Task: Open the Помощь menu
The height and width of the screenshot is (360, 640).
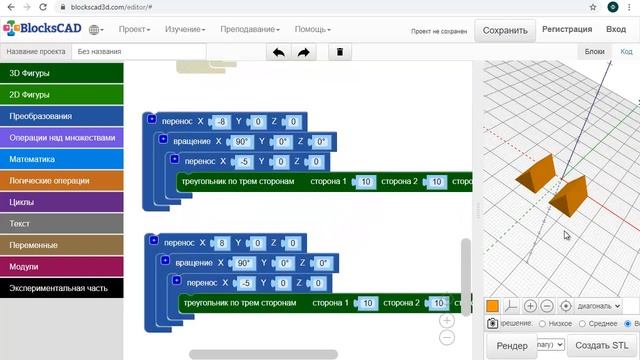Action: (313, 29)
